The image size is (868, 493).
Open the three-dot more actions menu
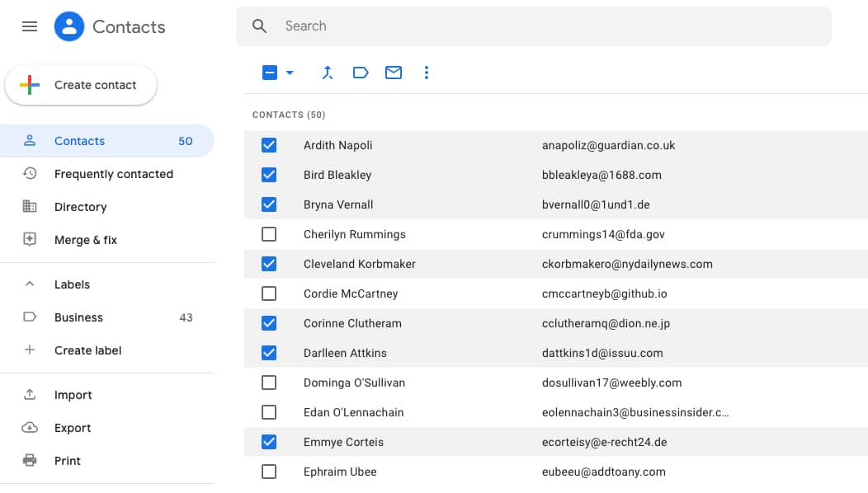tap(427, 73)
